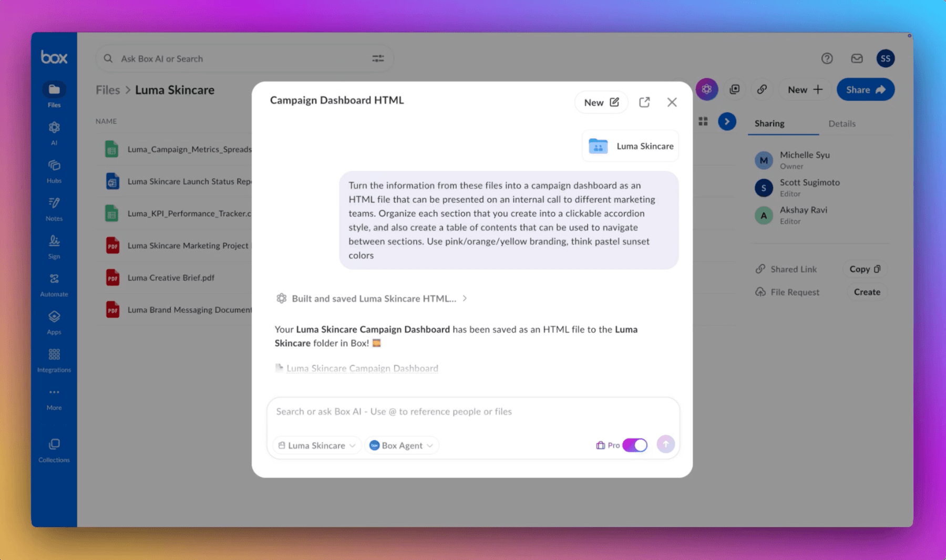Screen dimensions: 946x560
Task: Click the Ask Box AI or Search bar
Action: click(x=244, y=58)
